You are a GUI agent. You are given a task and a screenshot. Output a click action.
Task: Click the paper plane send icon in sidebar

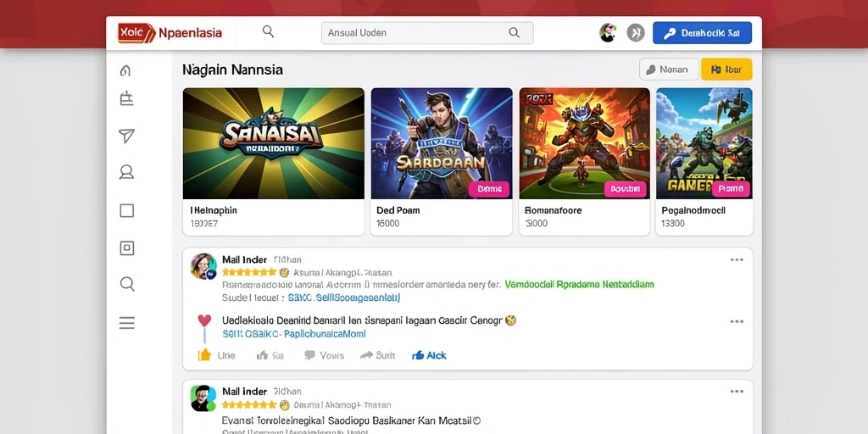pos(127,136)
